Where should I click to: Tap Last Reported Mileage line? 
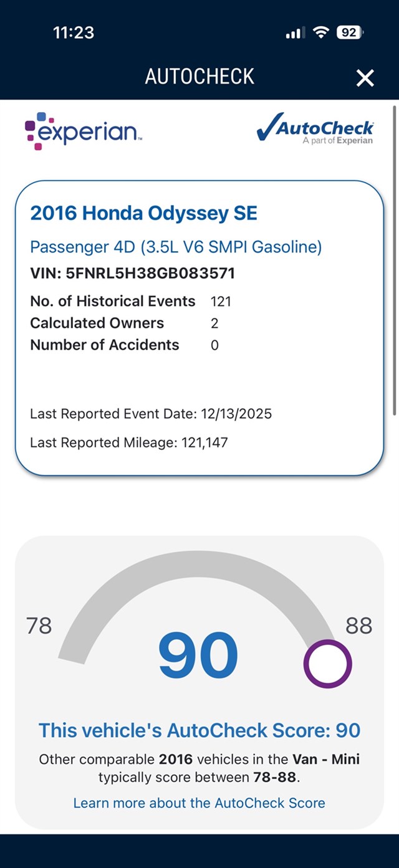pyautogui.click(x=129, y=442)
